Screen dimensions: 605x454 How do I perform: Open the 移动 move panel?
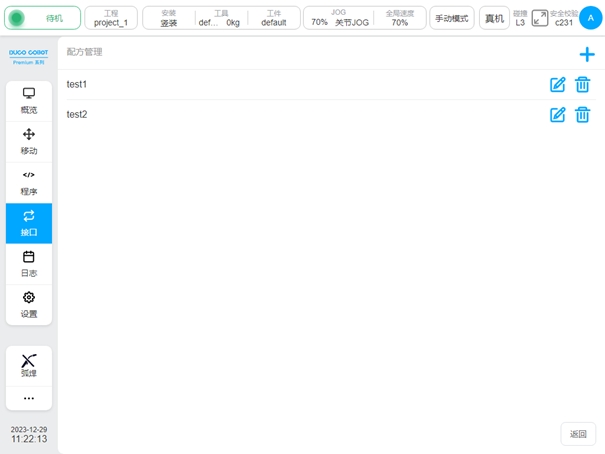[x=29, y=142]
